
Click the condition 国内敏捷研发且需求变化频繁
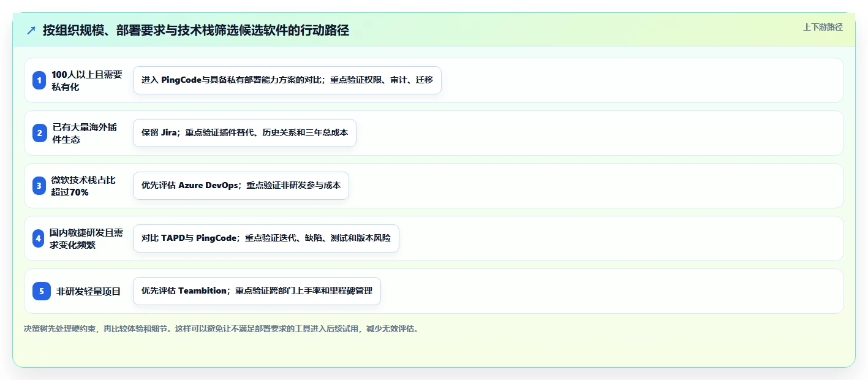(86, 238)
